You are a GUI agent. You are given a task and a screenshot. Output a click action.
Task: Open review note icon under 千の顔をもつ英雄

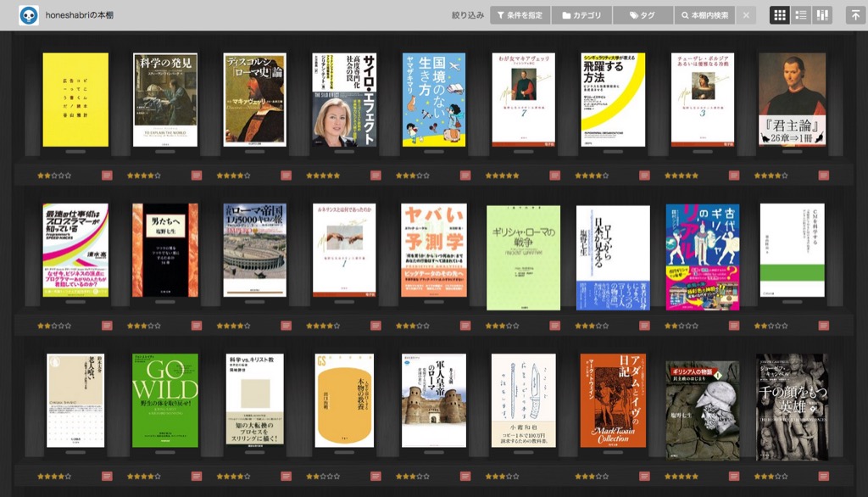pos(824,476)
